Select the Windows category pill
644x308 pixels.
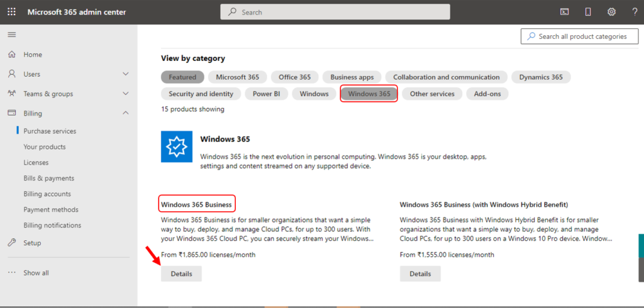click(x=314, y=94)
